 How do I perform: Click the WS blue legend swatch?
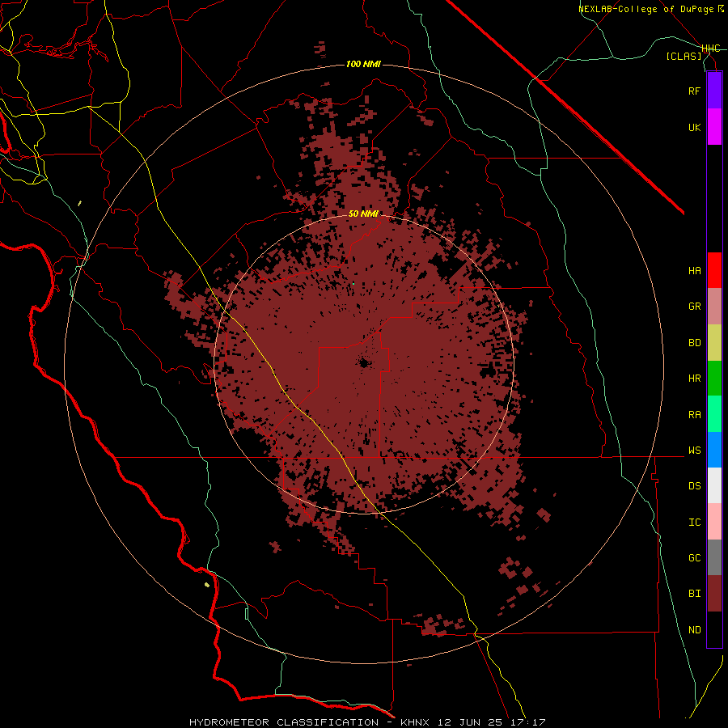[714, 450]
